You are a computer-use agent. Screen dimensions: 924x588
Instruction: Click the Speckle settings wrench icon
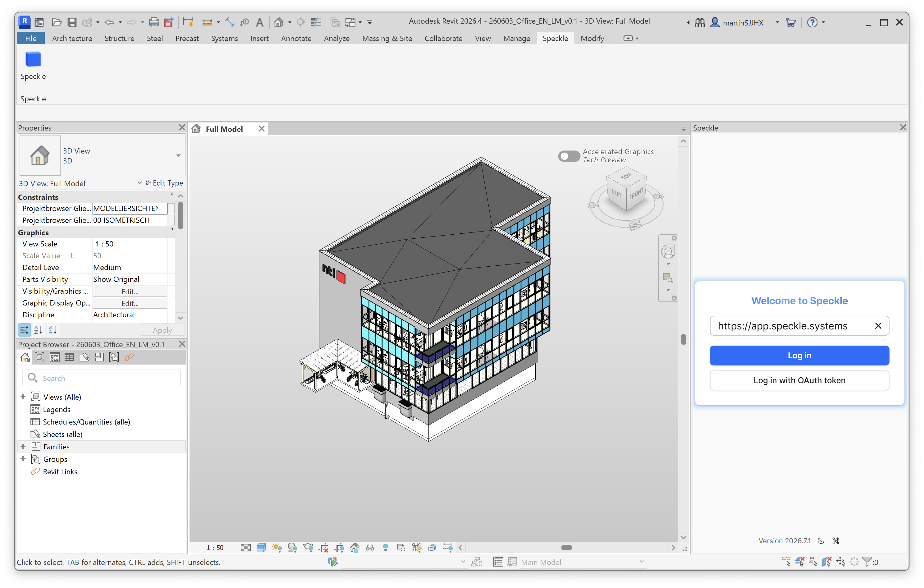[836, 540]
